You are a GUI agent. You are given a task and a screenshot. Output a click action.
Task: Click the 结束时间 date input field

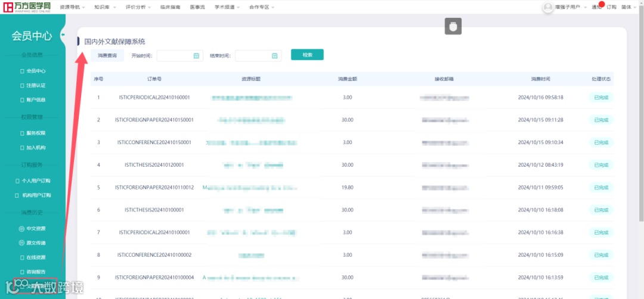(258, 56)
